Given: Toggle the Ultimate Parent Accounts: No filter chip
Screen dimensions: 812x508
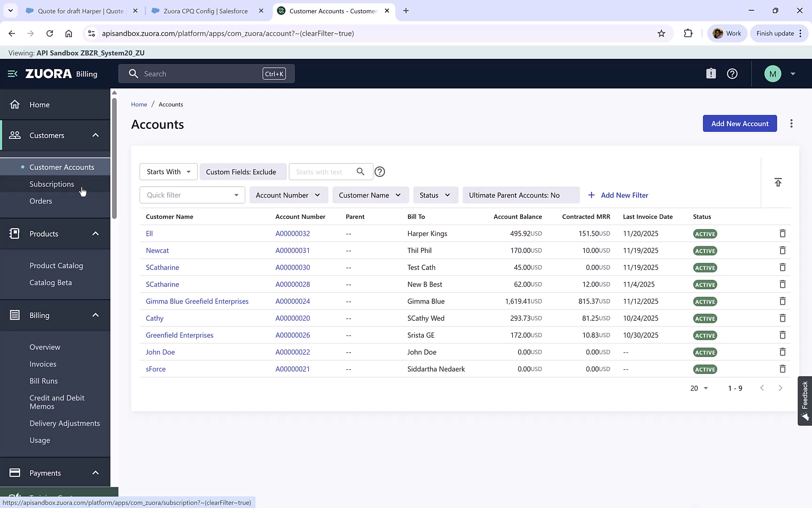Looking at the screenshot, I should [521, 195].
